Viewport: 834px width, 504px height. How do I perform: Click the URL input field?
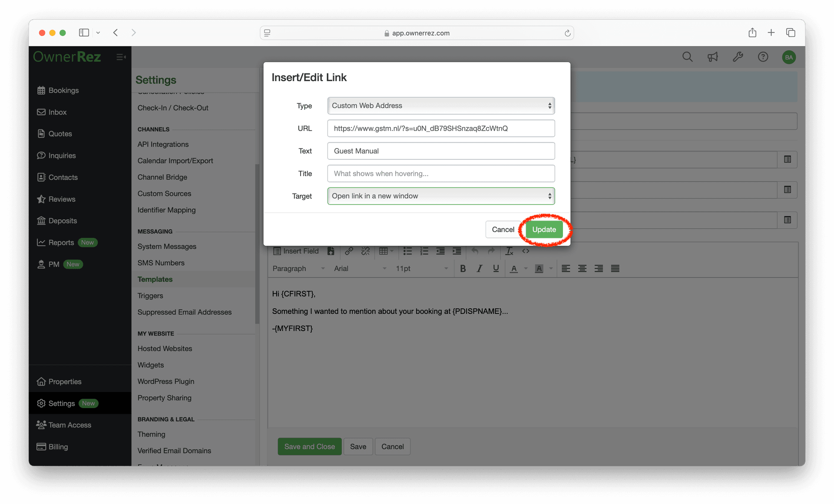(x=440, y=128)
